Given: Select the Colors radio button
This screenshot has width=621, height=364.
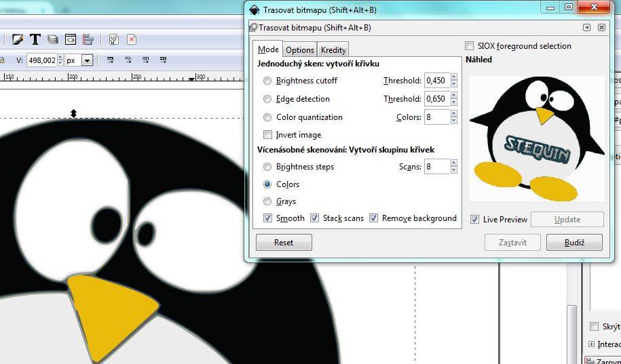Looking at the screenshot, I should (267, 184).
